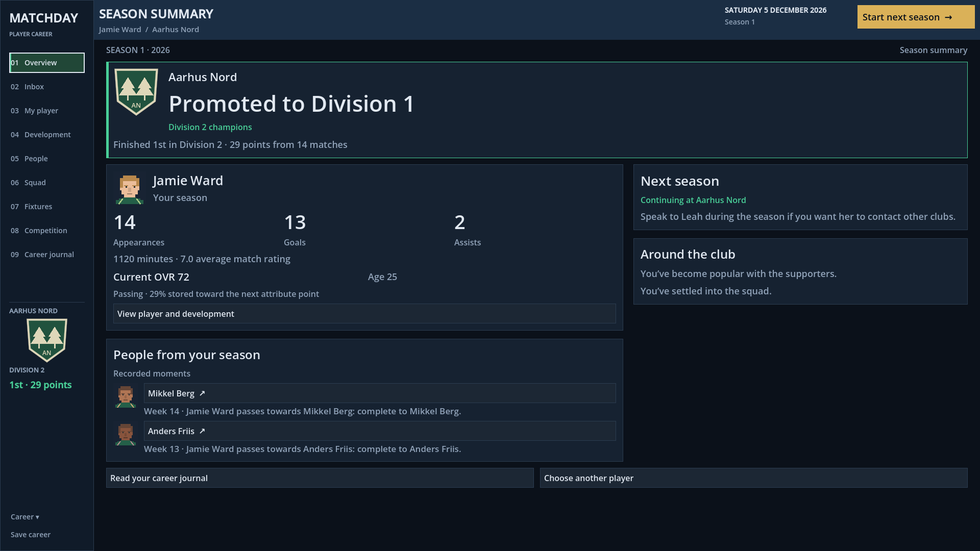Image resolution: width=980 pixels, height=551 pixels.
Task: View player and development
Action: [x=364, y=314]
